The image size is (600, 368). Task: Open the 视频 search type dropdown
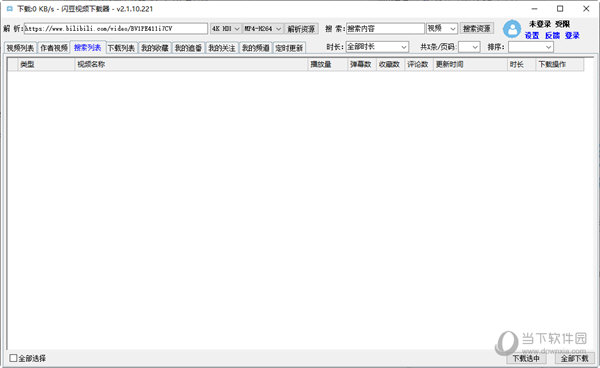(x=442, y=29)
